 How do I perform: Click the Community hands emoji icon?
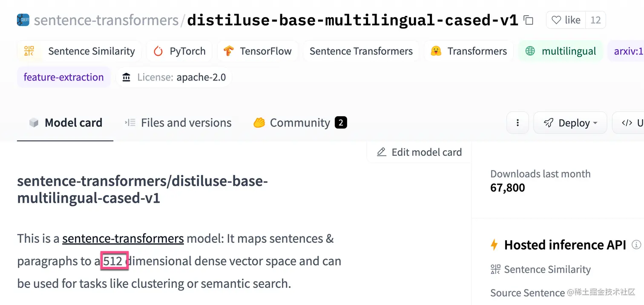coord(259,123)
